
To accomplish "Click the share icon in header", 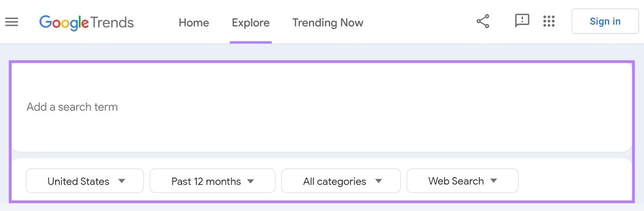I will 483,21.
